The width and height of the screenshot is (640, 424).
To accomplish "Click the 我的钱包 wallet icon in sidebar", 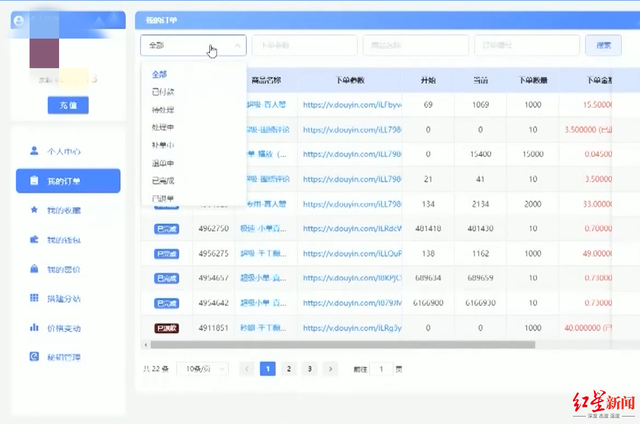I will (33, 241).
